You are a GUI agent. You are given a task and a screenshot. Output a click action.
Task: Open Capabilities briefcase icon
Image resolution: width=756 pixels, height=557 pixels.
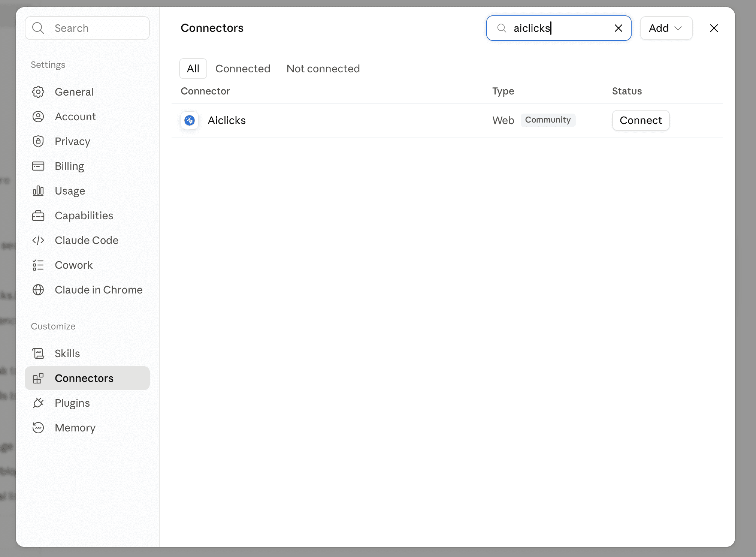[x=38, y=216]
